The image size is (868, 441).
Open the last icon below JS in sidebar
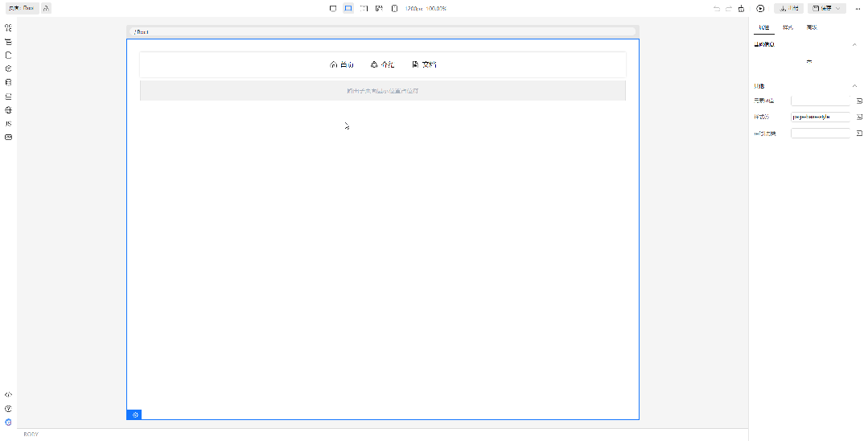(8, 137)
